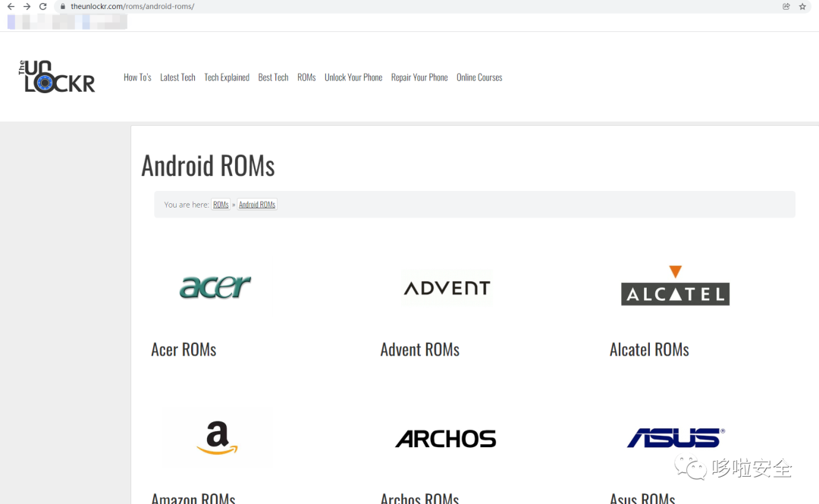Click the Advent logo image
This screenshot has width=819, height=504.
(447, 288)
